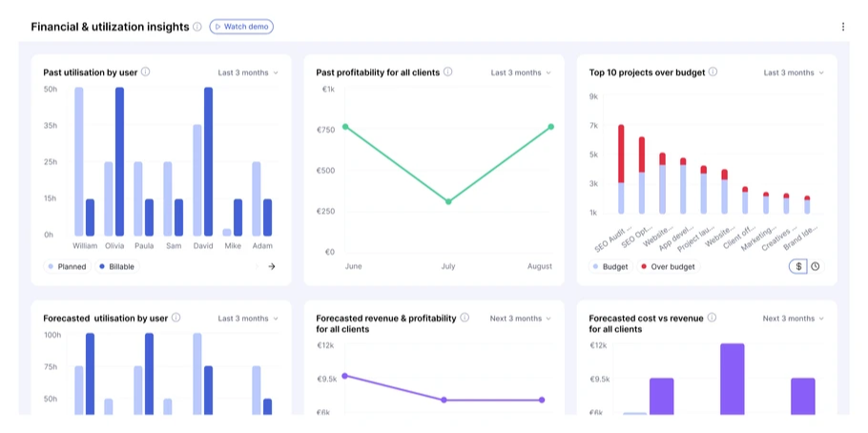
Task: Open the three-dot options menu
Action: point(843,27)
